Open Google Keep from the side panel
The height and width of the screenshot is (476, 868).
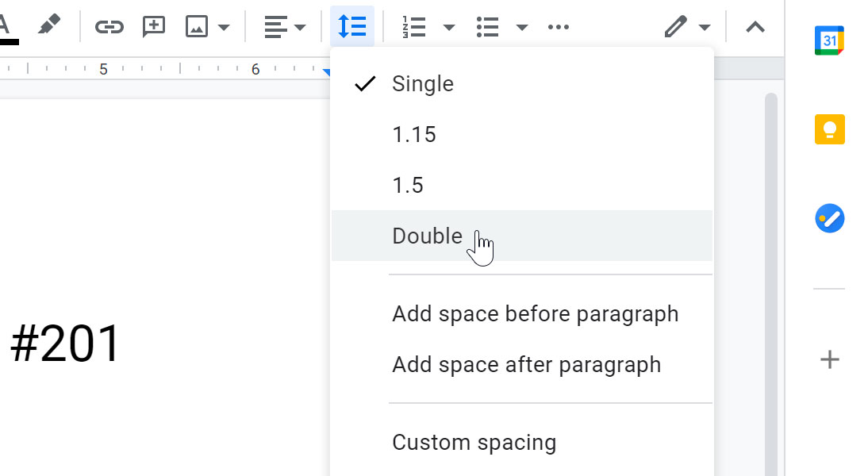[x=828, y=129]
